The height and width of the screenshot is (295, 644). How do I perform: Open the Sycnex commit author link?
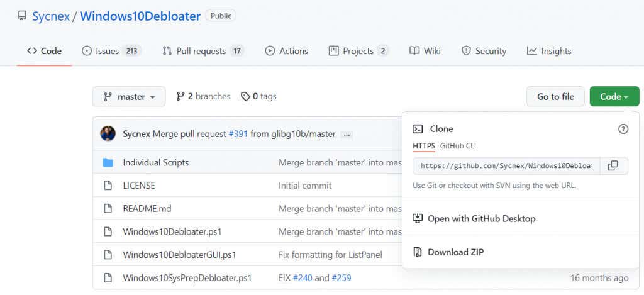pos(136,134)
